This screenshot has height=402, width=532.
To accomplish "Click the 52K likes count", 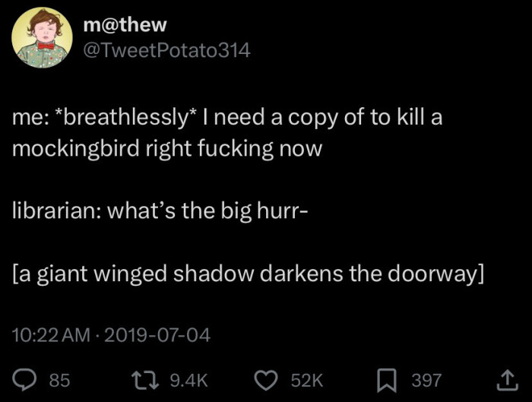I will [x=307, y=380].
